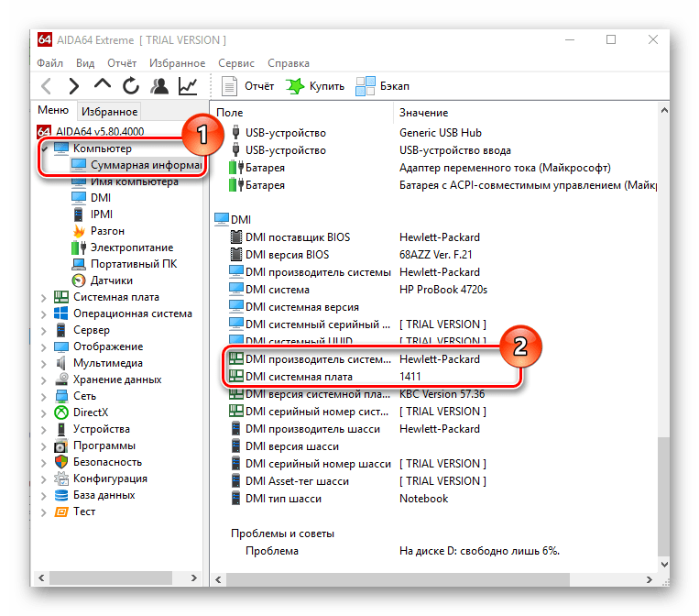
Task: Select DMI производитель шасси row
Action: [434, 429]
